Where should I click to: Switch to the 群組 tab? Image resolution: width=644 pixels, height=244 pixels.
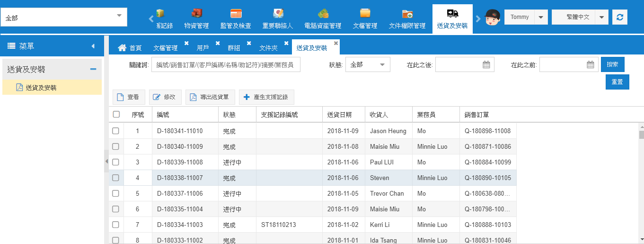pyautogui.click(x=234, y=48)
